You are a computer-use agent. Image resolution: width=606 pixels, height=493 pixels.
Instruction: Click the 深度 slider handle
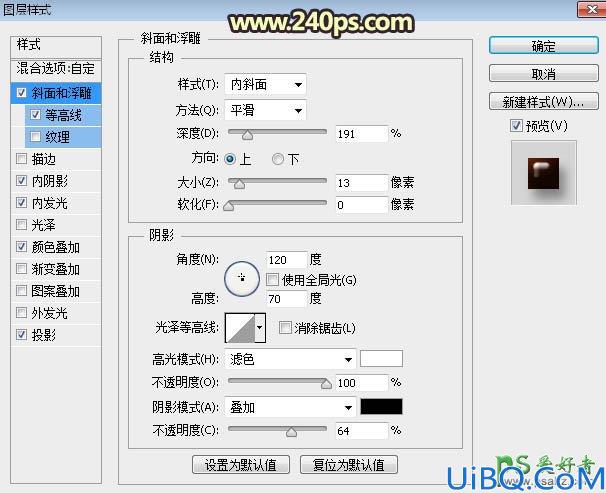tap(247, 135)
